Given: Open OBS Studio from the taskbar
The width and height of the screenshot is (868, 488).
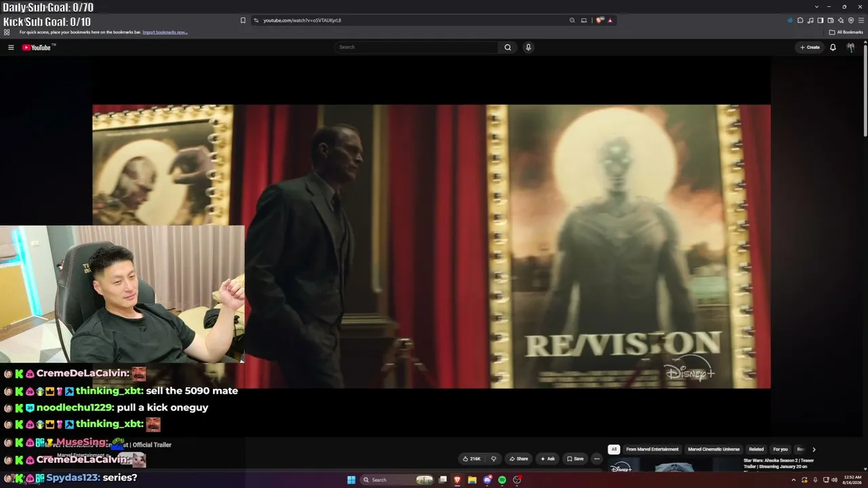Looking at the screenshot, I should (x=517, y=480).
